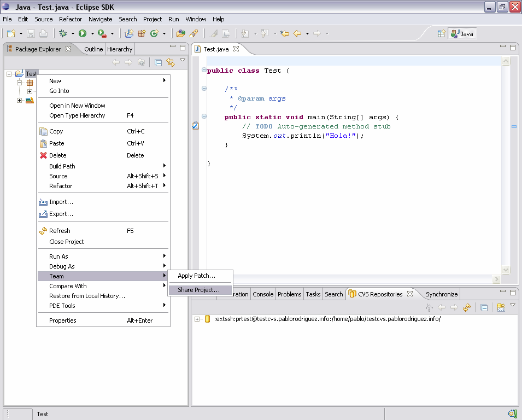
Task: Click the External Tools run icon
Action: click(x=102, y=33)
